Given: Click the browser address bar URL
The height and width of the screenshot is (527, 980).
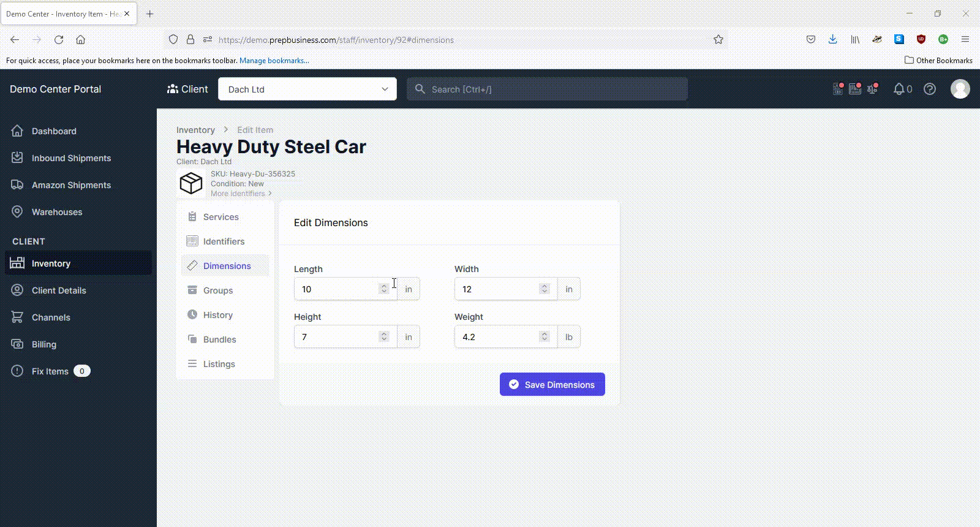Looking at the screenshot, I should coord(336,40).
